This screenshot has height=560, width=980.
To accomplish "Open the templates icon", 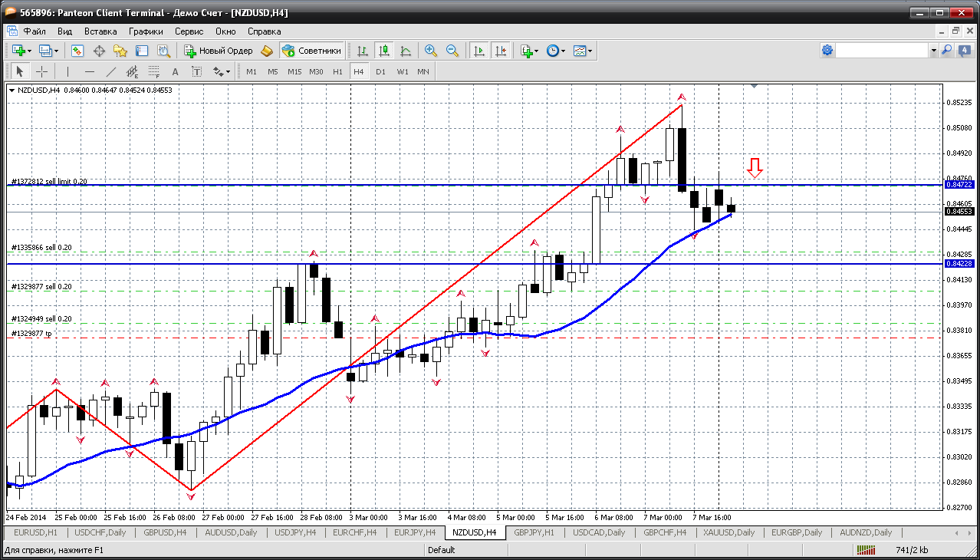I will (x=579, y=51).
